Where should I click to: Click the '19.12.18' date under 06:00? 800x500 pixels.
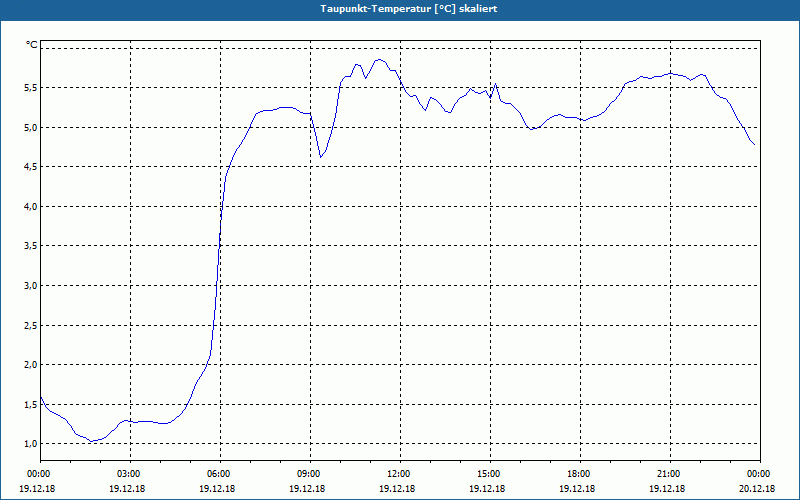217,488
